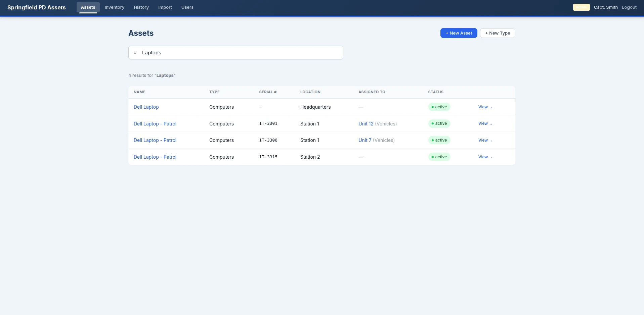Viewport: 644px width, 315px height.
Task: Go to the History tab
Action: [x=141, y=7]
